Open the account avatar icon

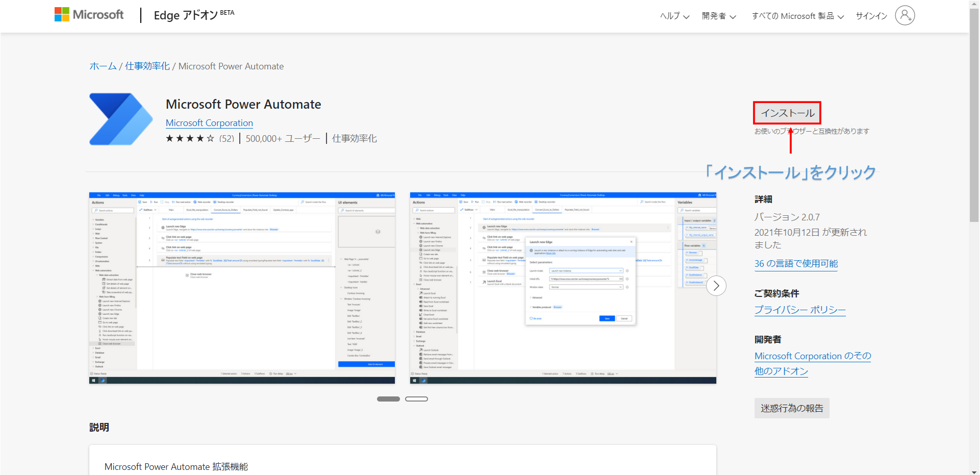905,16
